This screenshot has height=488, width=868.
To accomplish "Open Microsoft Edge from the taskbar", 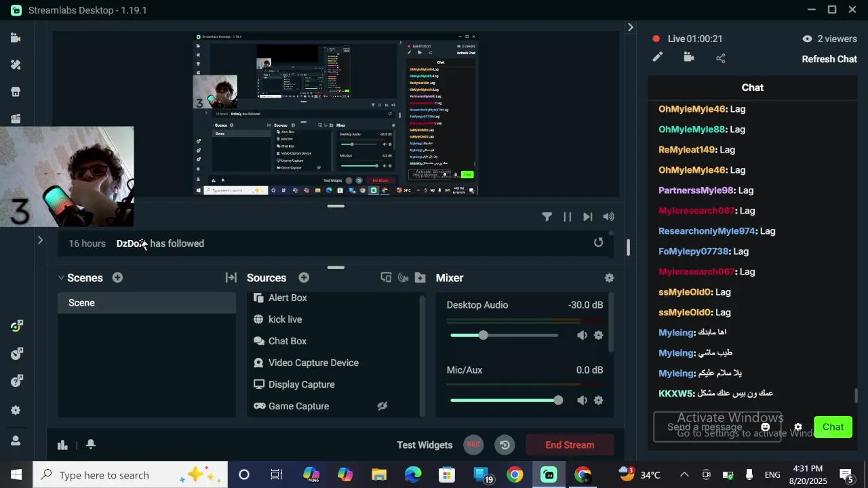I will tap(413, 475).
